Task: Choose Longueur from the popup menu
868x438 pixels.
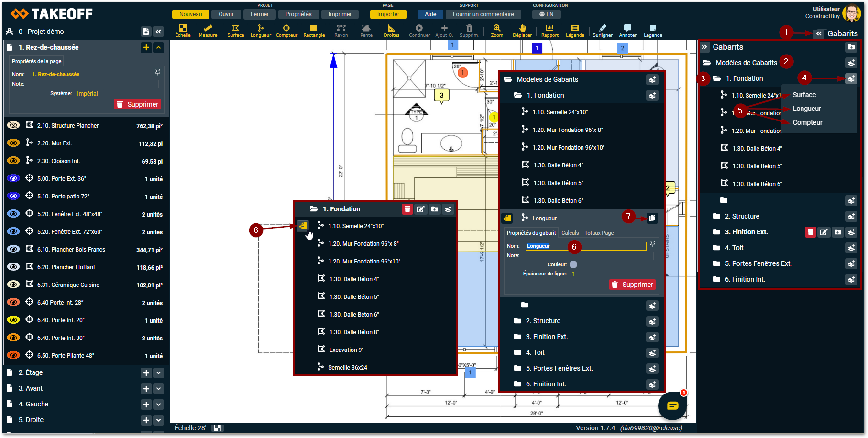Action: coord(806,109)
